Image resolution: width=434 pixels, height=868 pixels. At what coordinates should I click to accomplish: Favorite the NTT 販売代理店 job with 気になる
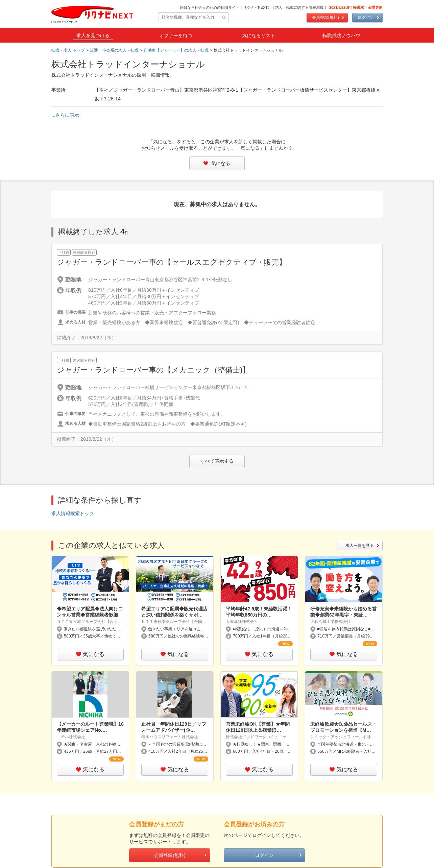175,654
